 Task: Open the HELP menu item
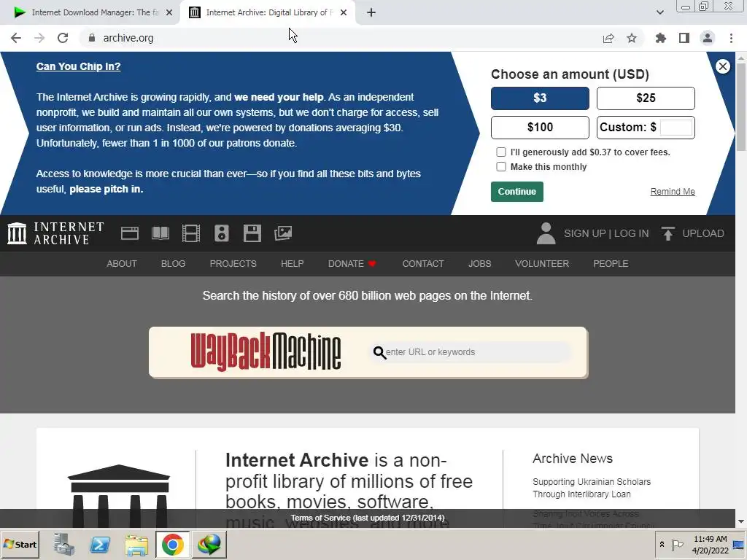(292, 264)
